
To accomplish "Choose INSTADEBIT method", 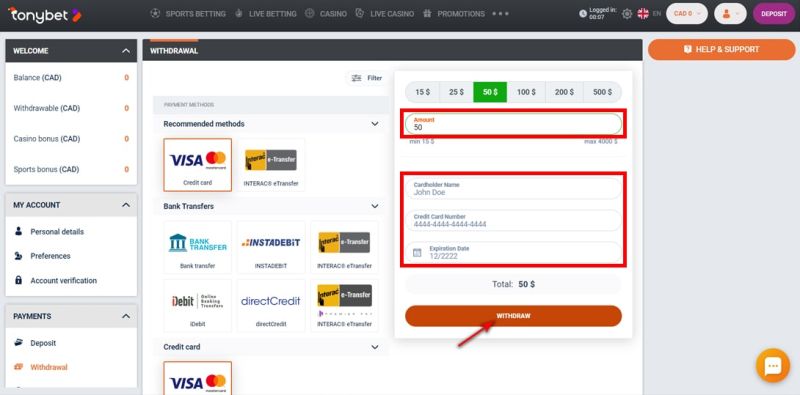I will (271, 248).
